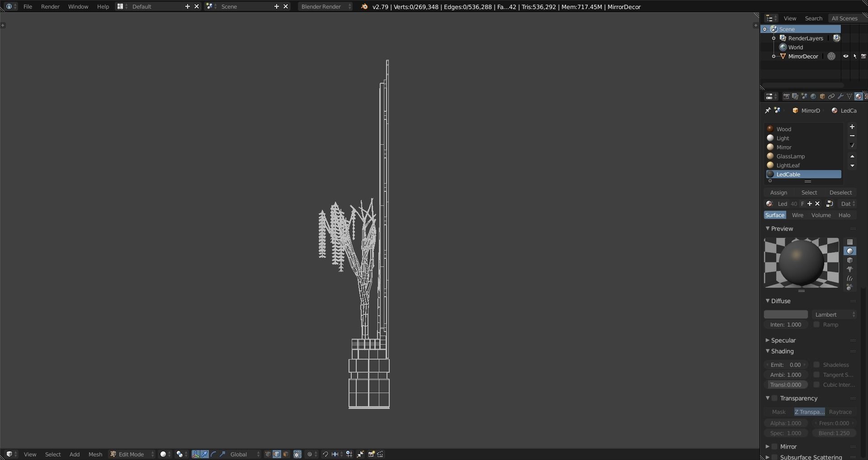Open the Mesh Data properties tab icon
868x460 pixels.
[849, 96]
